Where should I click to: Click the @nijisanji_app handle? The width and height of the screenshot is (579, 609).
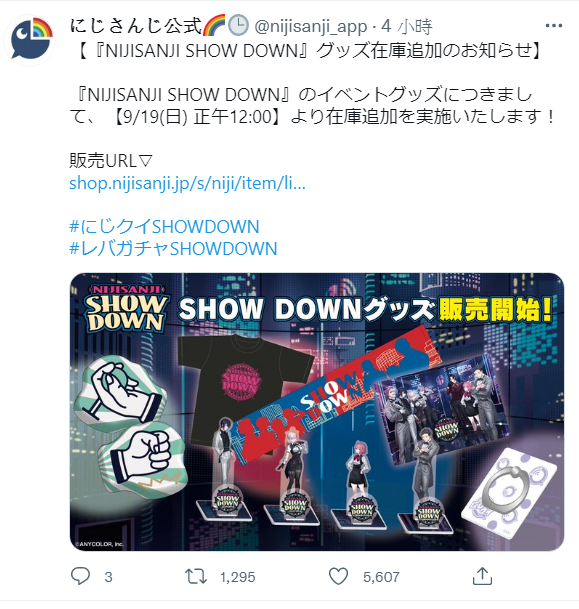point(310,26)
